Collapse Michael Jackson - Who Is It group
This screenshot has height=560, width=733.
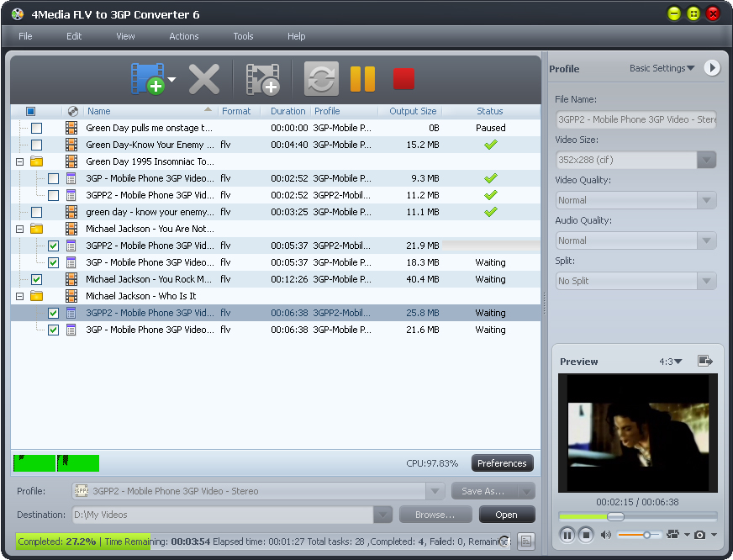click(19, 296)
